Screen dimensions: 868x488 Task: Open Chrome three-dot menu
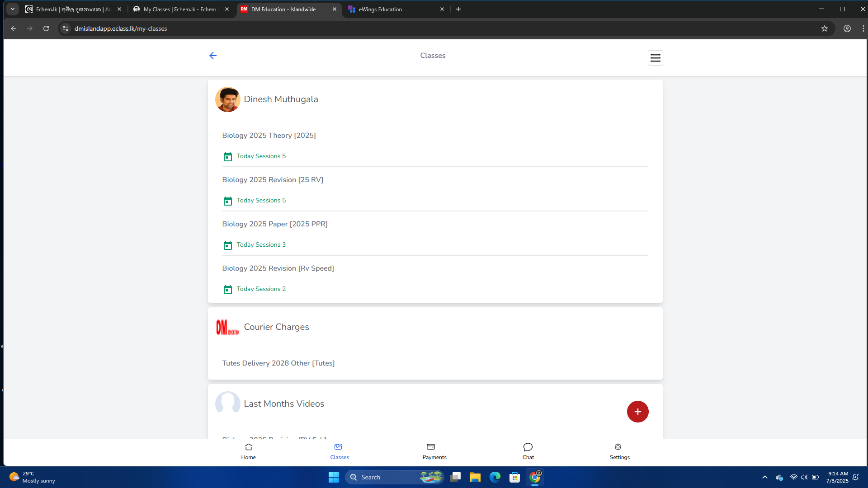coord(863,28)
